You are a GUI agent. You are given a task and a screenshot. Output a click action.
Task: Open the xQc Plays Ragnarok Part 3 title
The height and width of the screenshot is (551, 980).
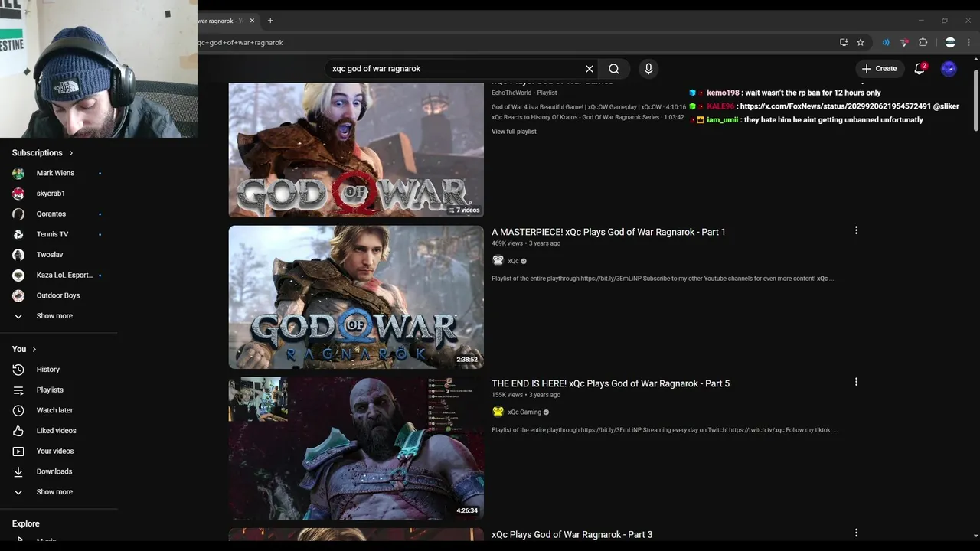(572, 535)
